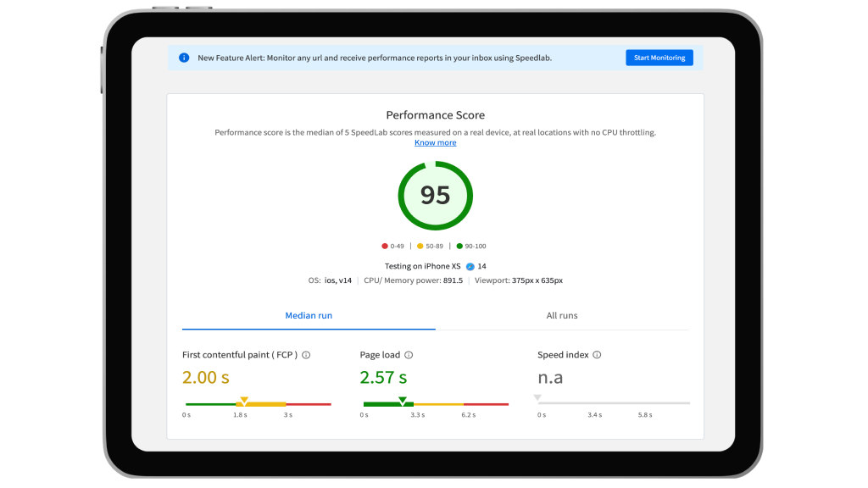
Task: Click the yellow marker on the FCP timing bar
Action: pyautogui.click(x=244, y=400)
